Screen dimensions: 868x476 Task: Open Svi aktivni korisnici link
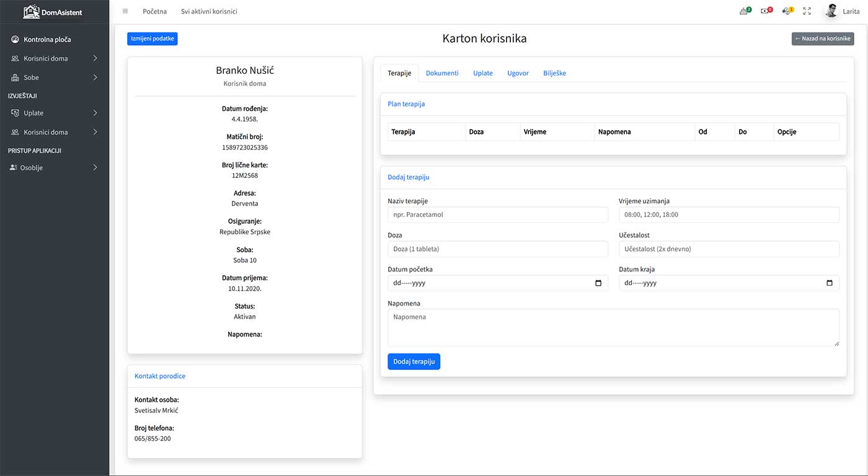209,11
